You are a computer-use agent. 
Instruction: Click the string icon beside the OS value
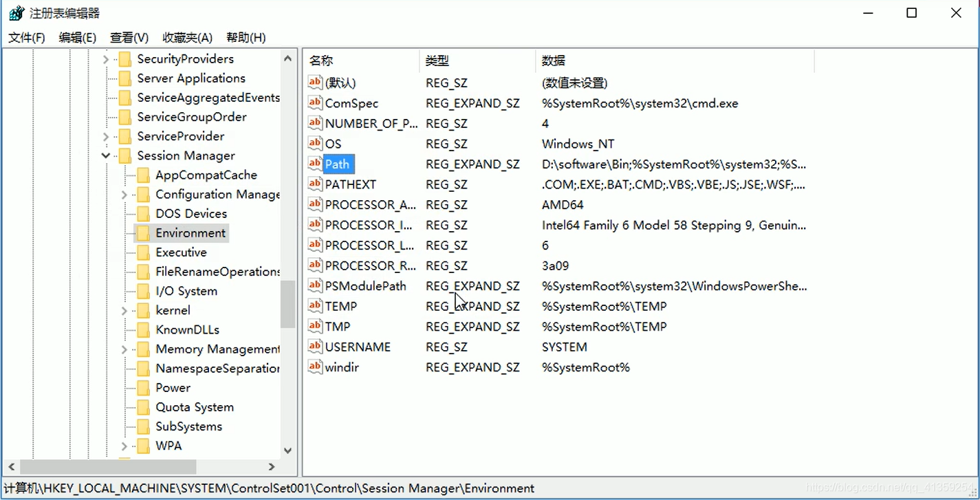[315, 144]
